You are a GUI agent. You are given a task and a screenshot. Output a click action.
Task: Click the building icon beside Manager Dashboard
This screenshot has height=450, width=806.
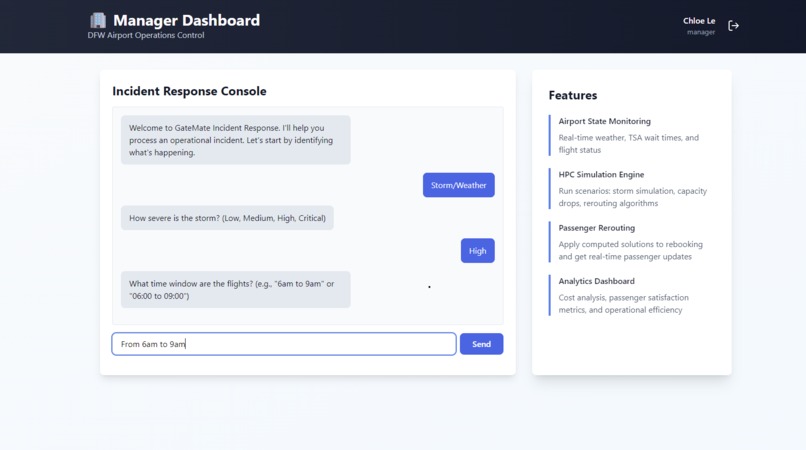pos(98,20)
